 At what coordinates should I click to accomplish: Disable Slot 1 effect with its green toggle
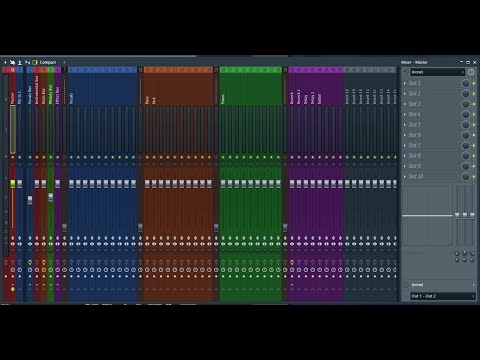click(474, 83)
